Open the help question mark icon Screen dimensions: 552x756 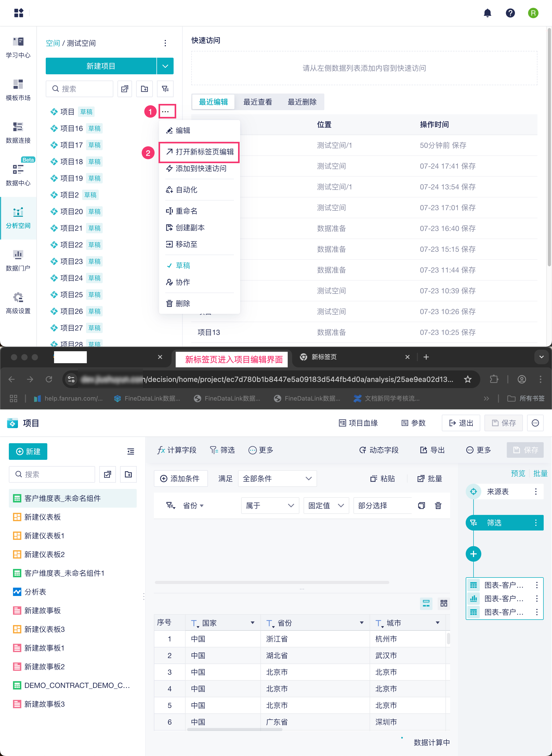510,13
